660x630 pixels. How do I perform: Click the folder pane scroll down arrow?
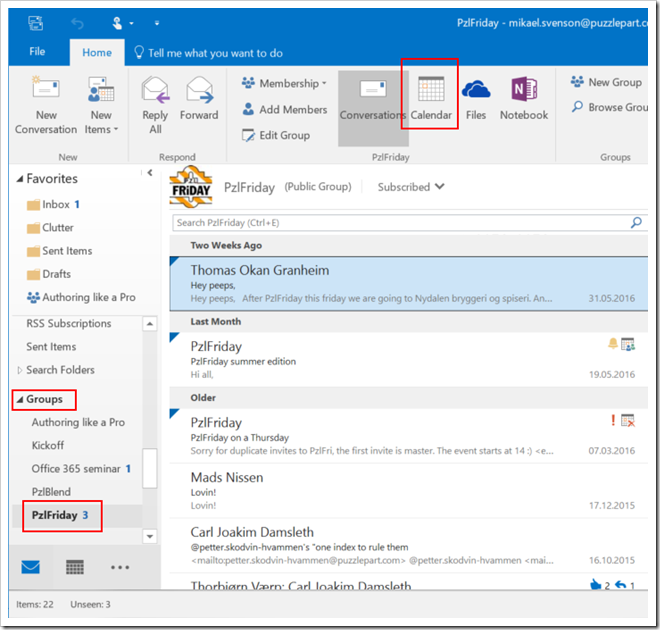[150, 537]
